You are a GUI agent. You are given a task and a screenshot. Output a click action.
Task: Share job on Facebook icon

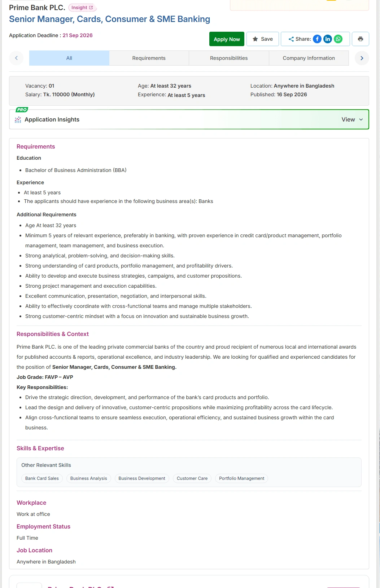click(x=317, y=39)
